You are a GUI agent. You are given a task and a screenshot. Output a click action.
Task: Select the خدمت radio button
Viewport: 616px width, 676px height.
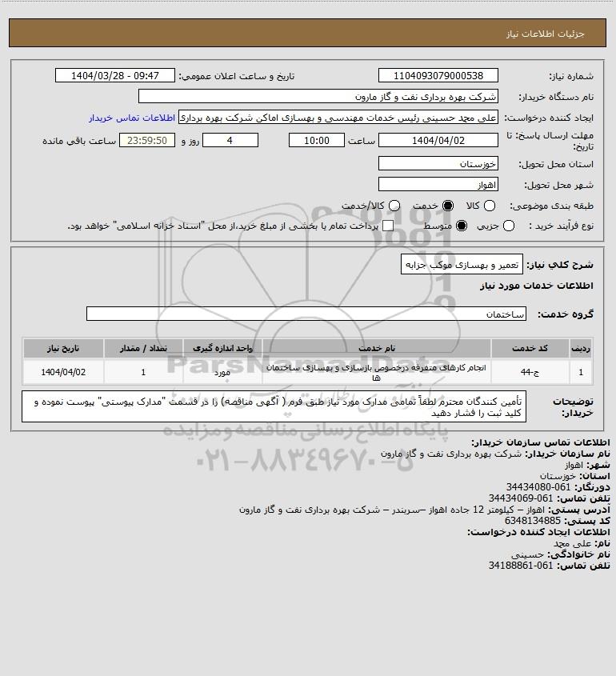448,206
